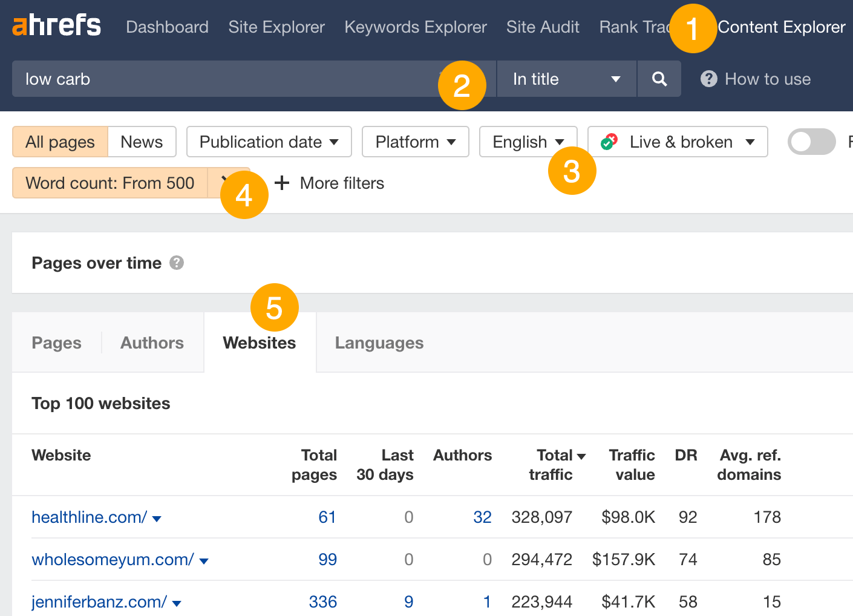Switch to News results
This screenshot has height=616, width=853.
[x=142, y=141]
